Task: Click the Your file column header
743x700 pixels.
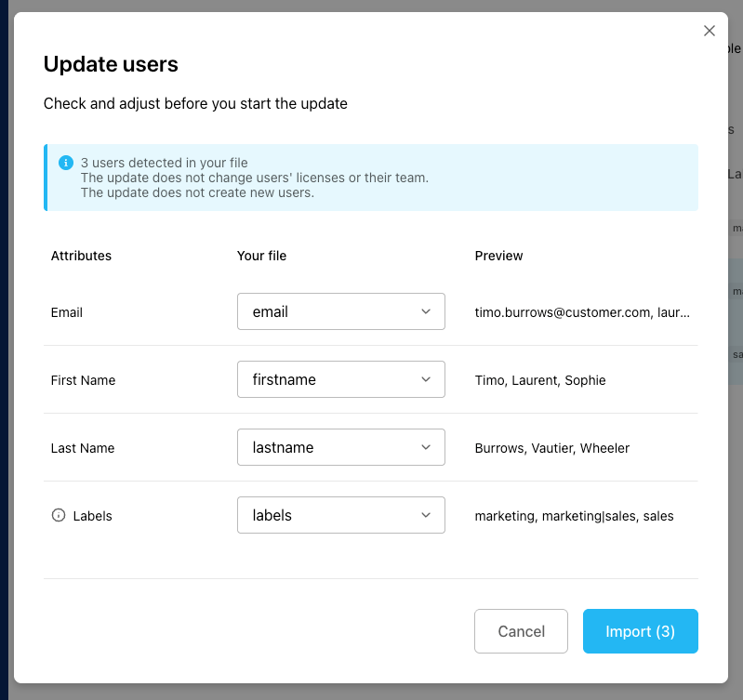Action: [261, 256]
